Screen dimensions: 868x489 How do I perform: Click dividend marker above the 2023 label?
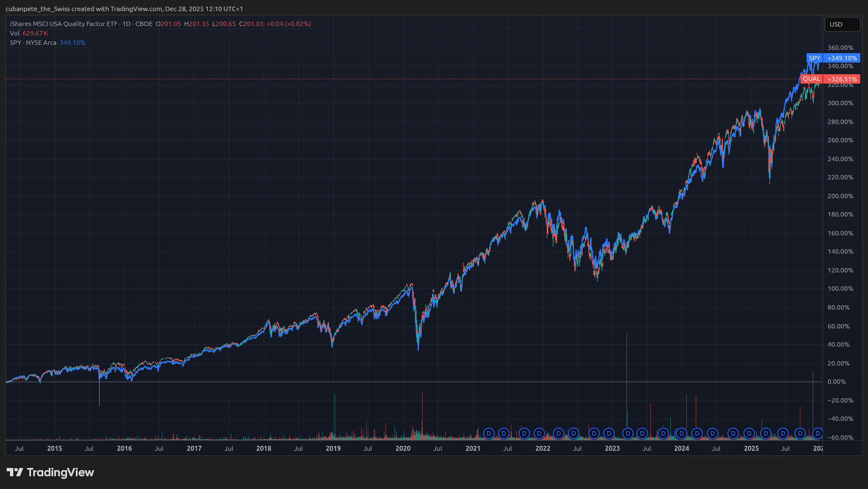609,433
